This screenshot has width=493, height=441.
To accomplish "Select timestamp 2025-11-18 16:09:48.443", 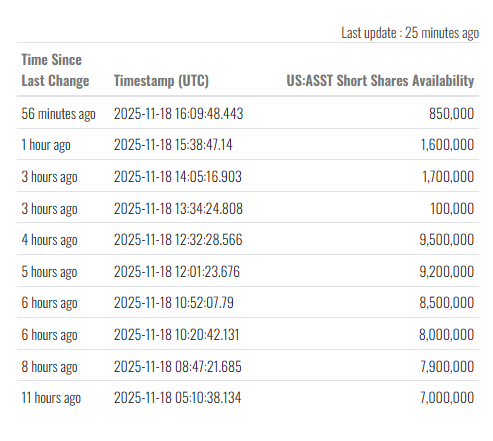I will (178, 113).
